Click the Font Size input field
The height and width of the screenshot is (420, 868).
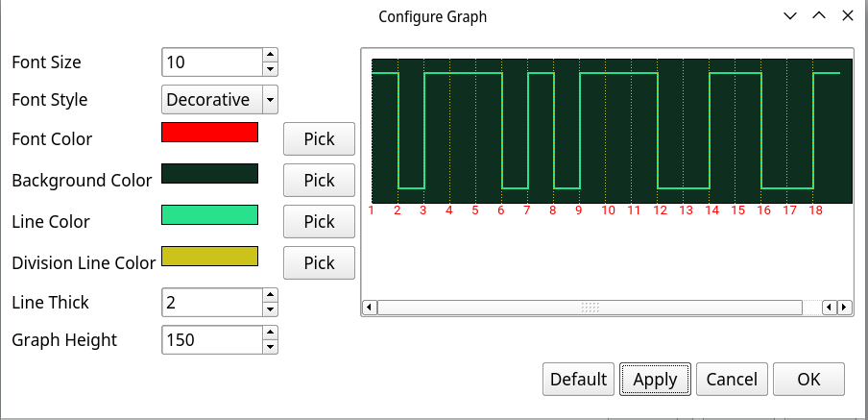click(212, 62)
